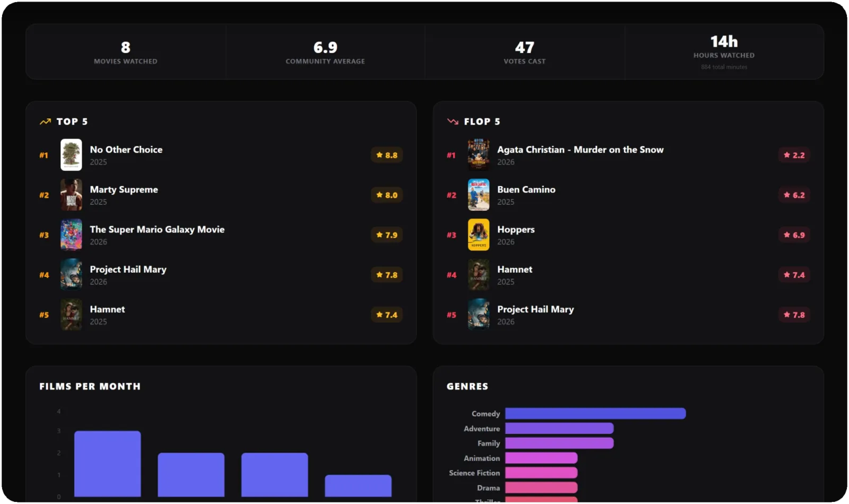
Task: Click the Top 5 trending-up arrow icon
Action: [x=45, y=121]
